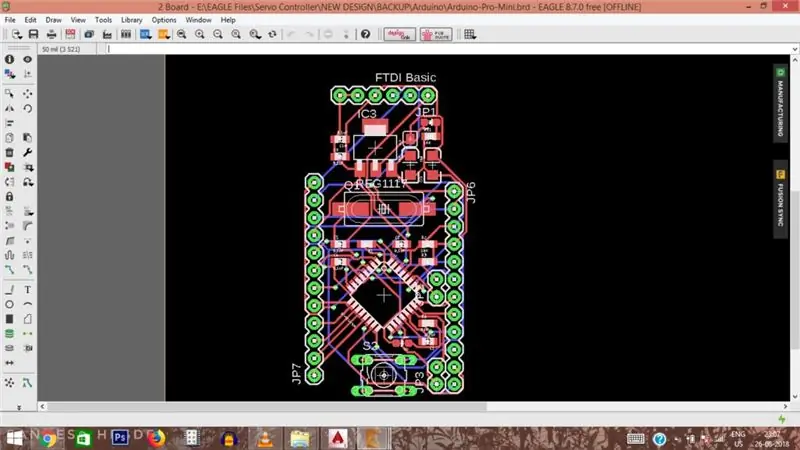This screenshot has height=450, width=800.
Task: Toggle the Fusion Sync side panel
Action: (x=780, y=200)
